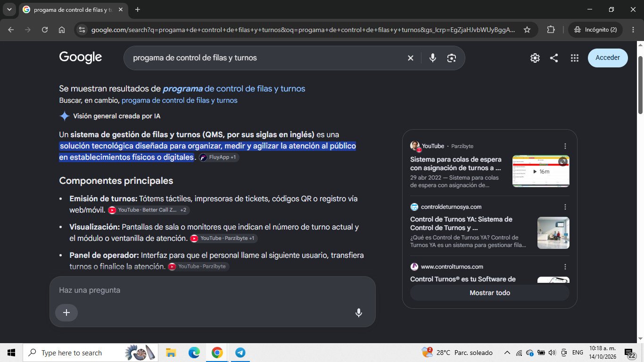Click the Chrome address bar URL
644x362 pixels.
(303, 30)
